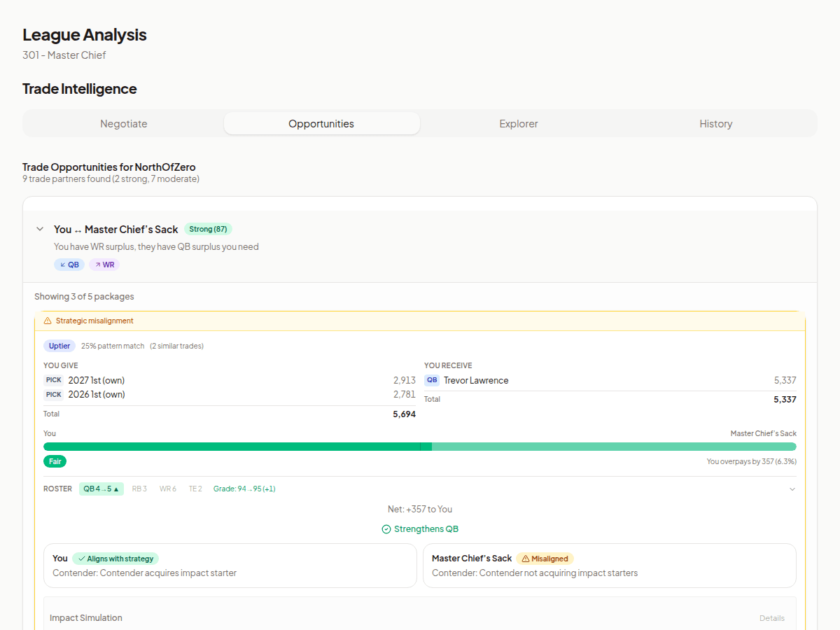Click the trade value balance bar
Image resolution: width=840 pixels, height=630 pixels.
(x=419, y=447)
